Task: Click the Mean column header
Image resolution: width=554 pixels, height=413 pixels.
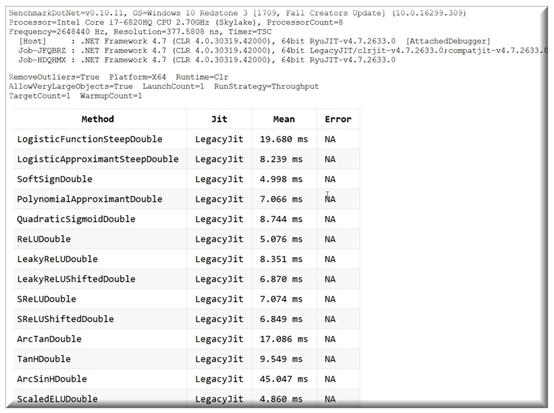Action: point(284,119)
